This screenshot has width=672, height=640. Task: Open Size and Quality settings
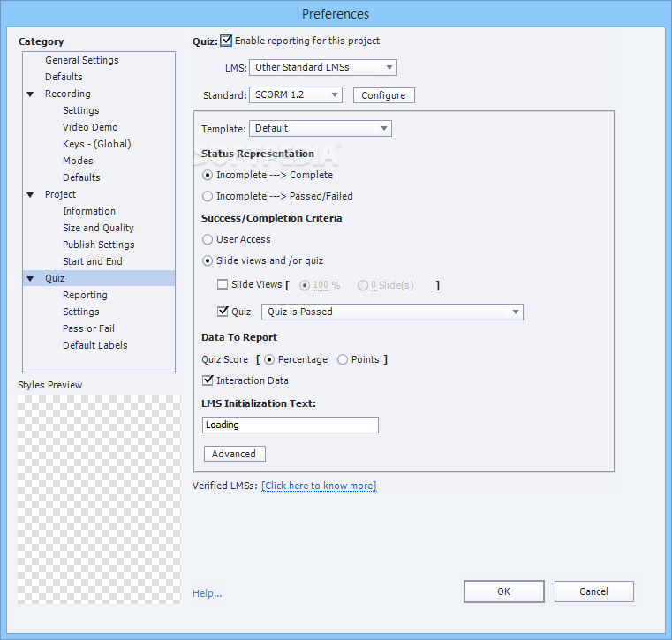coord(98,228)
